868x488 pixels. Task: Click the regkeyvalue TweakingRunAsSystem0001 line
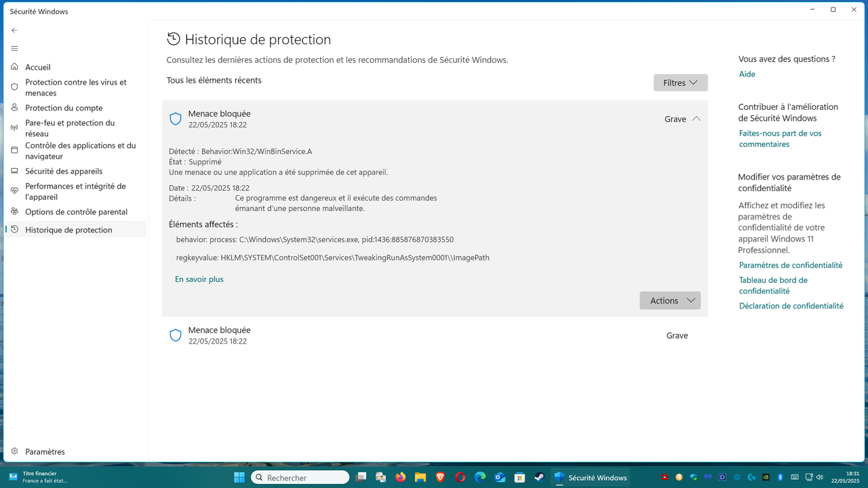coord(332,258)
